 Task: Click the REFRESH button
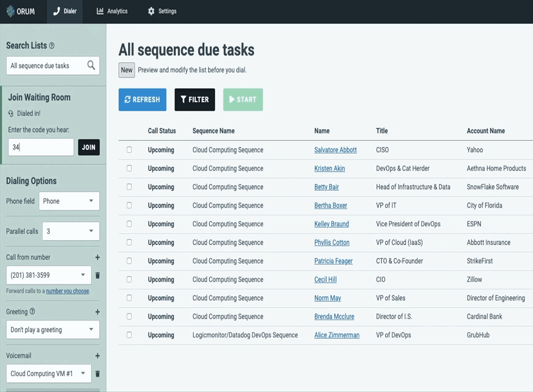(142, 99)
